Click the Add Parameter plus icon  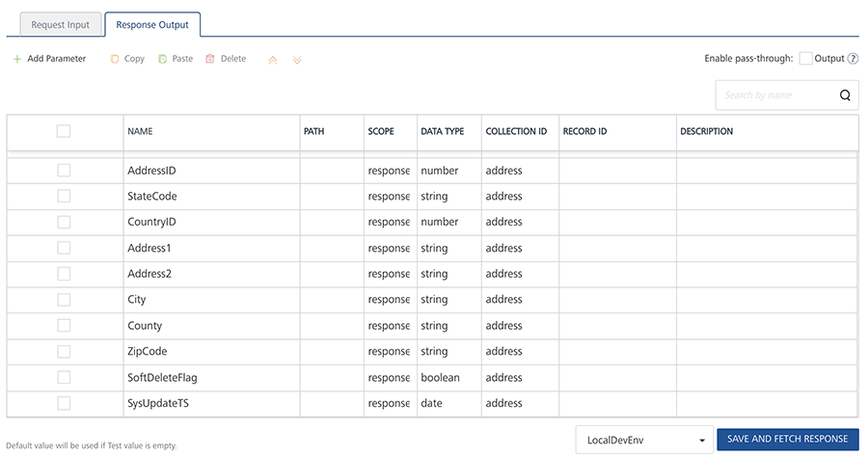pos(17,59)
